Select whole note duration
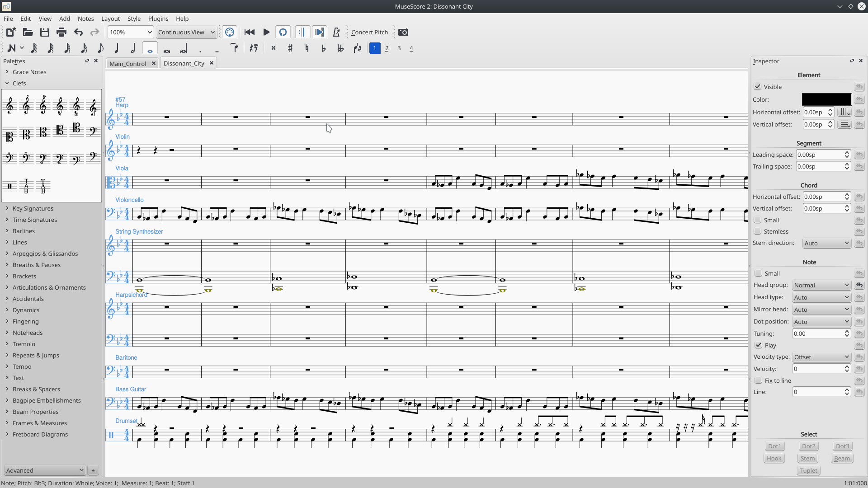Screen dimensions: 868x488 pos(150,48)
